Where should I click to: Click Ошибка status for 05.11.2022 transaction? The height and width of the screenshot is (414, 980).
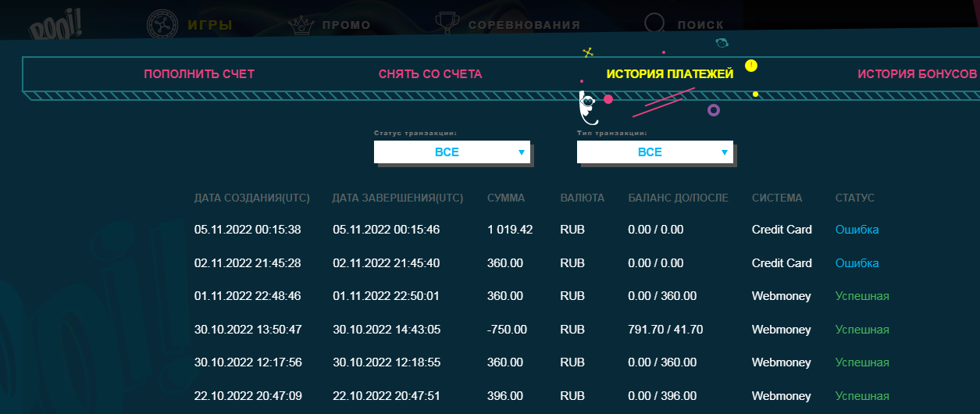[x=857, y=230]
